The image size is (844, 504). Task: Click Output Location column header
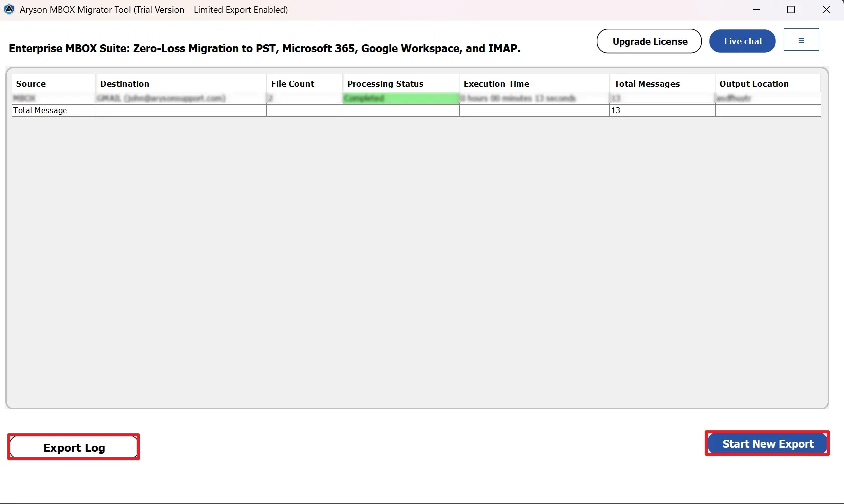768,84
